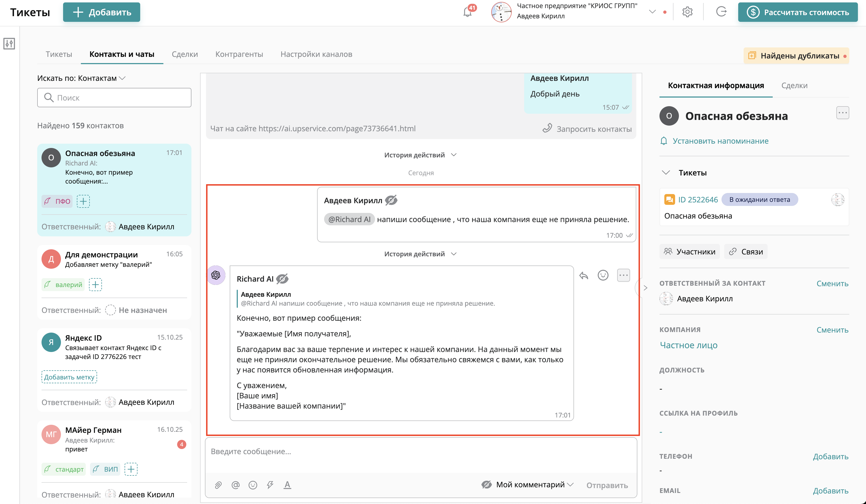Viewport: 866px width, 504px height.
Task: Reply to Richard AI message arrow
Action: tap(583, 275)
